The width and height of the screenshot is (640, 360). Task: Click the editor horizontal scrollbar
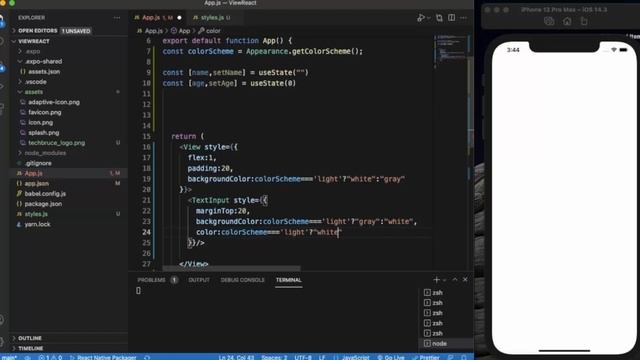click(231, 269)
